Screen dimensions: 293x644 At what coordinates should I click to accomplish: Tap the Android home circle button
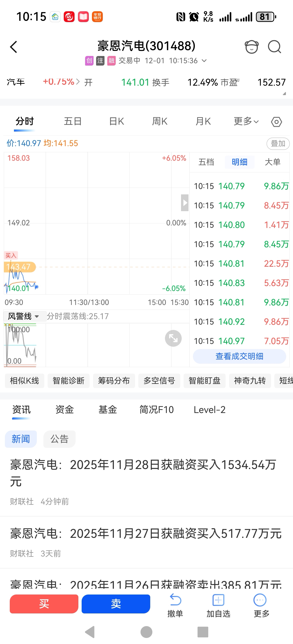[146, 632]
